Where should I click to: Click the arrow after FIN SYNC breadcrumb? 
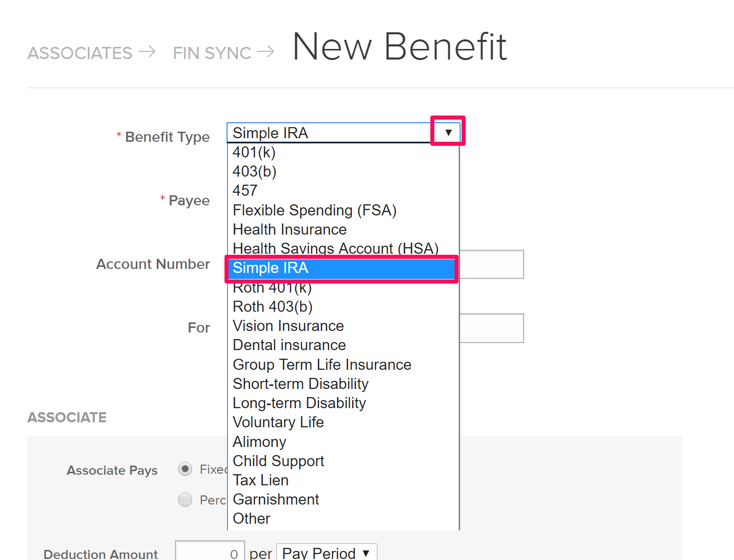265,51
